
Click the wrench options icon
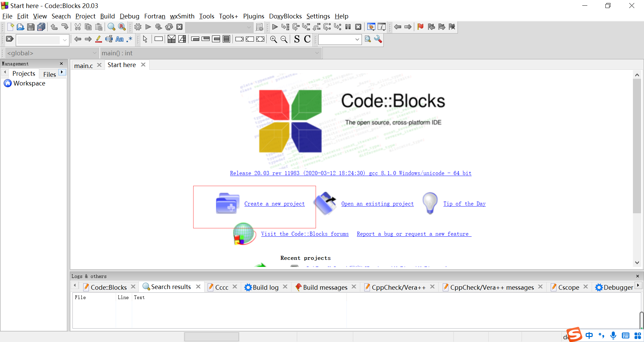pyautogui.click(x=378, y=39)
